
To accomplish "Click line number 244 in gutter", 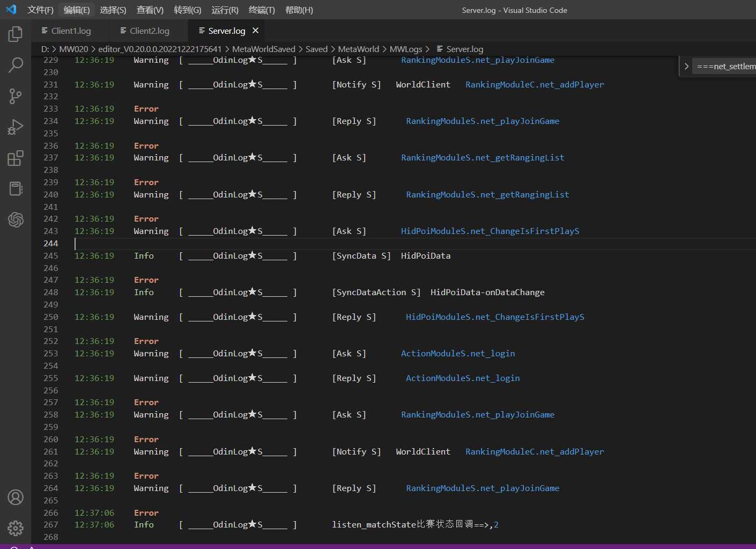I will [x=51, y=244].
